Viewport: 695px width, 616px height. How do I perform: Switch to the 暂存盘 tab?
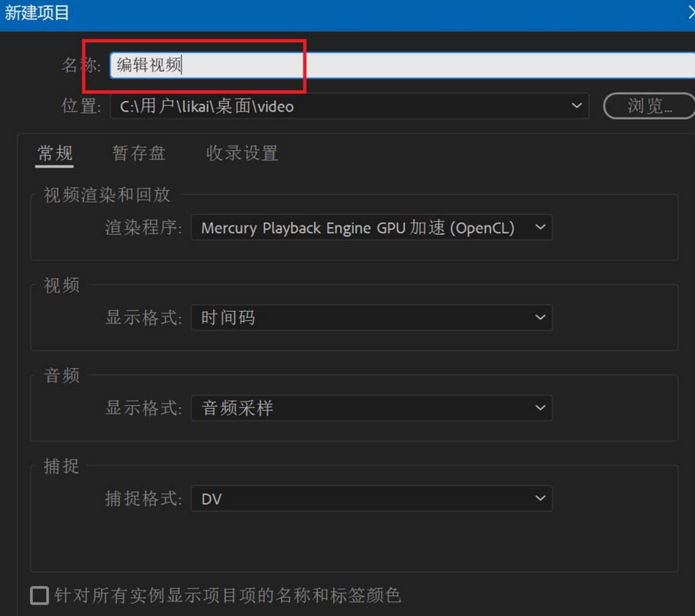click(139, 152)
